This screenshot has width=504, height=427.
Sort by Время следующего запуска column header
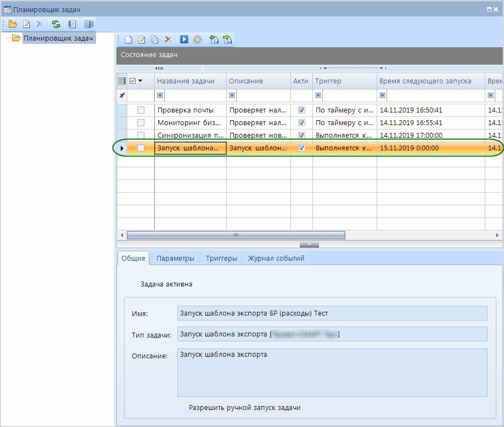point(425,81)
